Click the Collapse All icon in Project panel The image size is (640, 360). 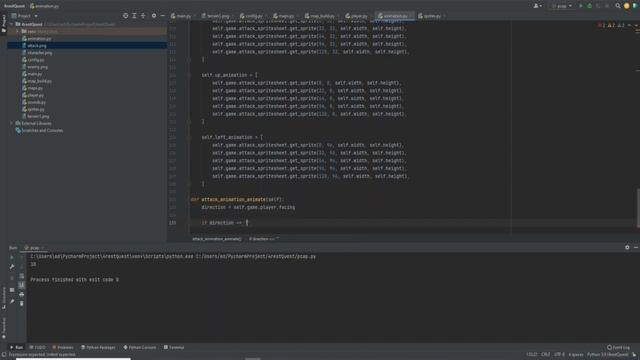[x=143, y=16]
